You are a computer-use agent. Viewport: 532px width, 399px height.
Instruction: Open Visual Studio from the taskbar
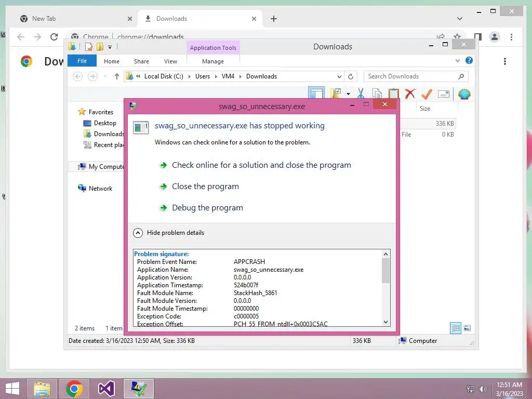click(106, 389)
